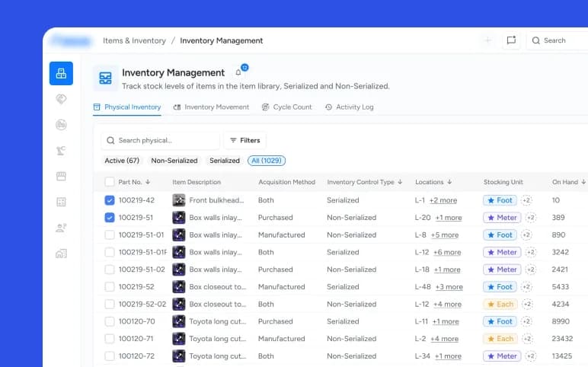
Task: Check the box for part 100120-70
Action: coord(110,321)
